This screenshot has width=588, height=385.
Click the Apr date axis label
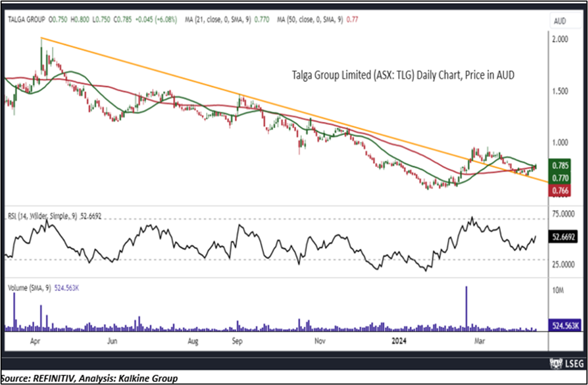[x=36, y=341]
